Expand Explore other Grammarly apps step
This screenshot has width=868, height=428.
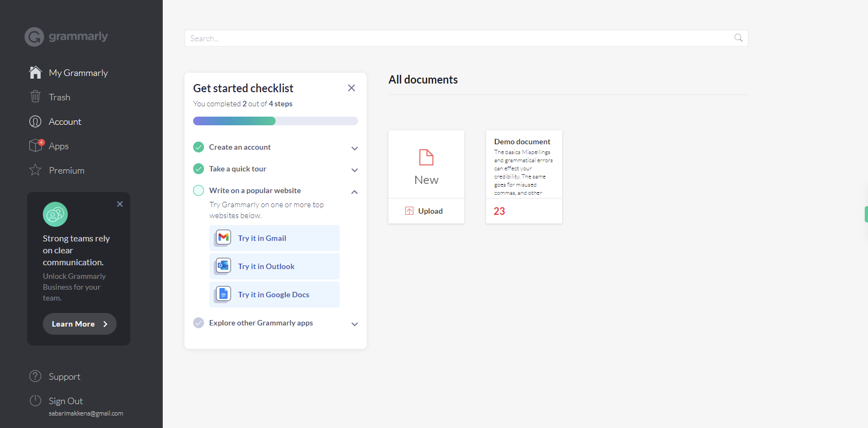tap(354, 324)
